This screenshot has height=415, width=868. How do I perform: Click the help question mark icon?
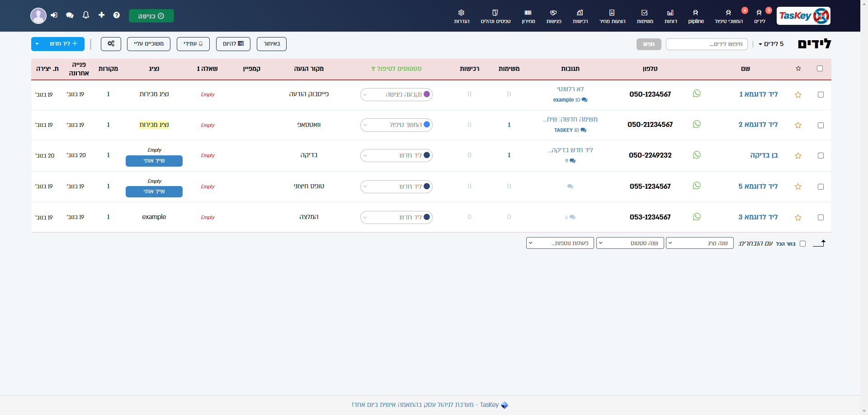[x=117, y=15]
